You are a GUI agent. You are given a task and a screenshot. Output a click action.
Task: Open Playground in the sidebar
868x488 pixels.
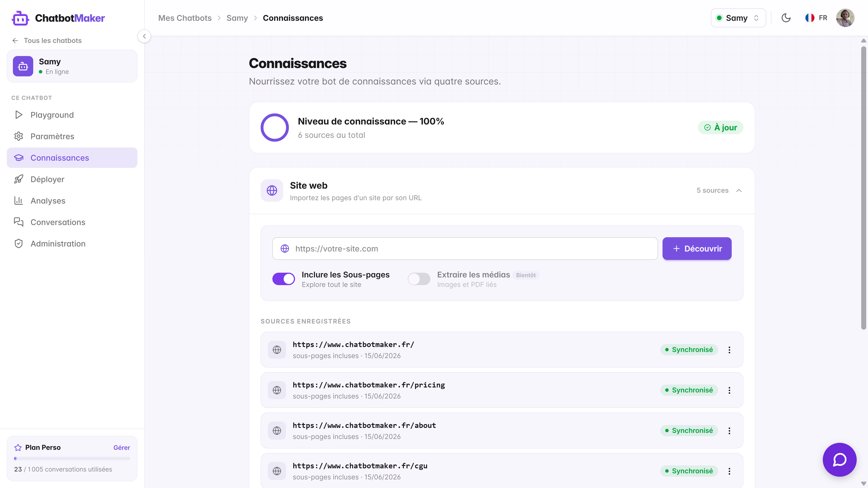(72, 115)
